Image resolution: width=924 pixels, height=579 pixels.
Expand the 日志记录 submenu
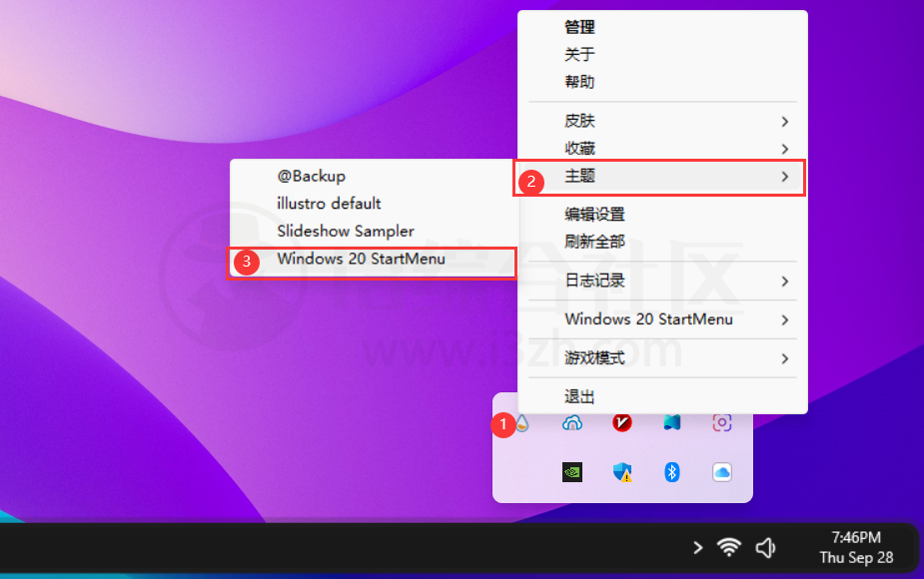click(662, 281)
